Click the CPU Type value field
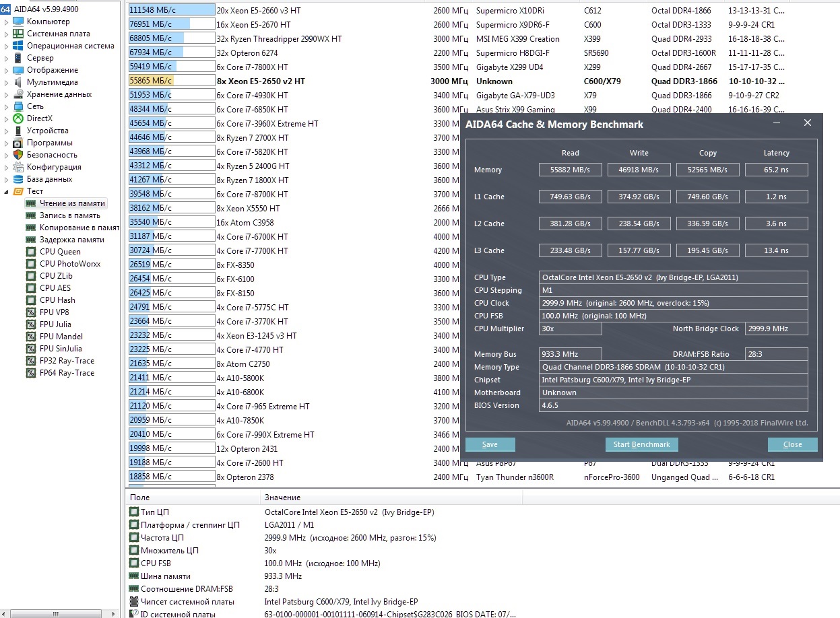 [x=674, y=277]
